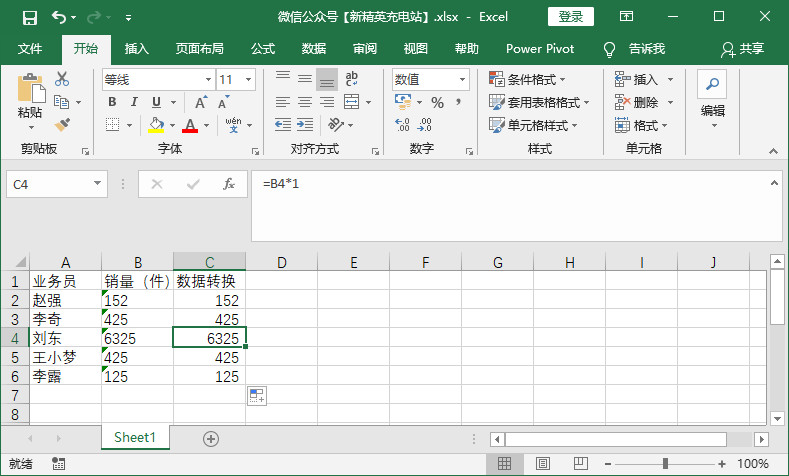Increase font size with large A

click(x=201, y=102)
